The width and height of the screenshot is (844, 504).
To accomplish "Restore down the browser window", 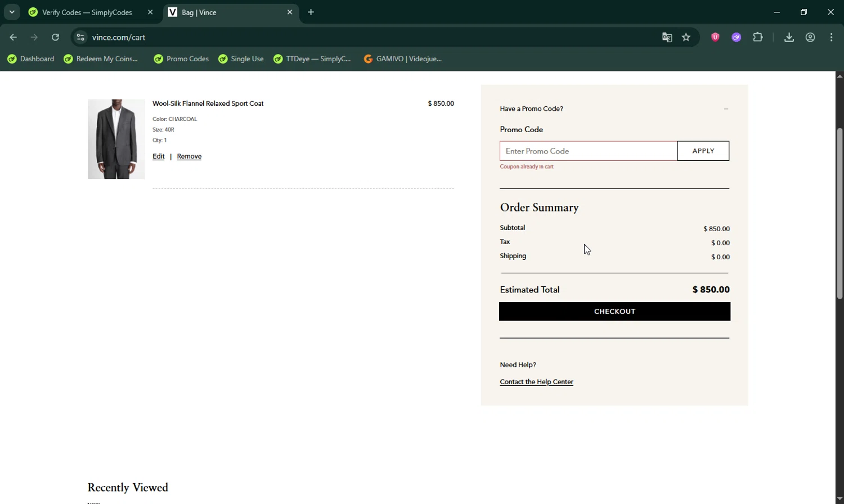I will 803,12.
